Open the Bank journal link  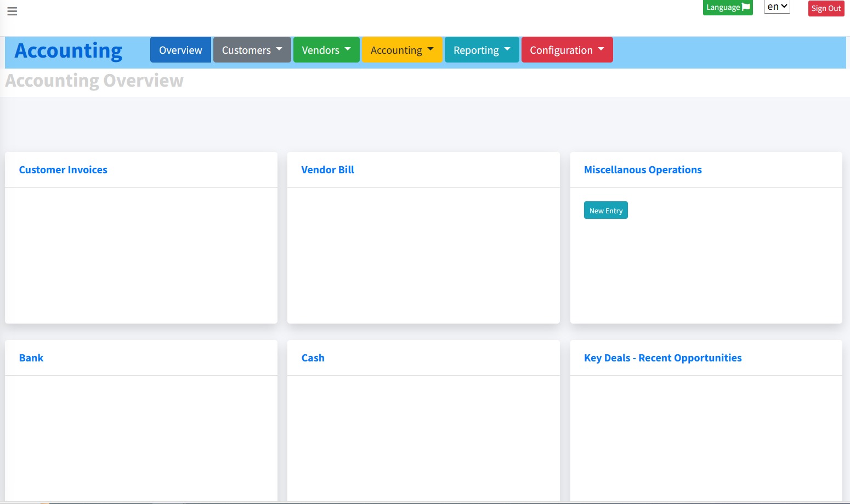click(x=31, y=358)
